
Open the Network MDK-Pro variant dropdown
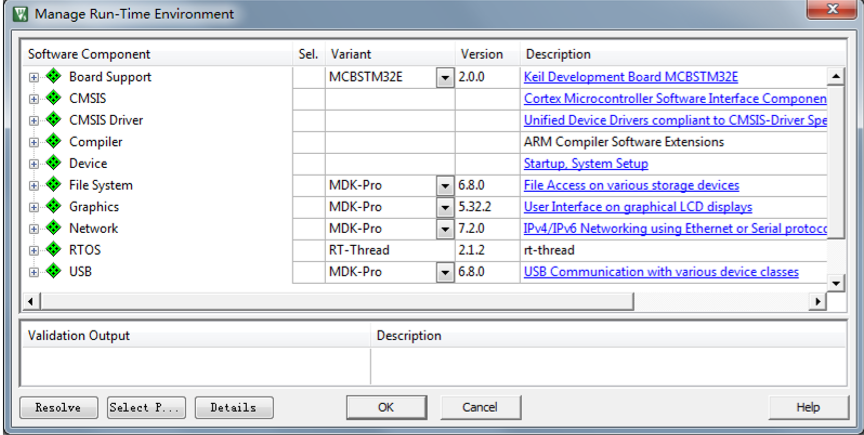click(x=445, y=228)
